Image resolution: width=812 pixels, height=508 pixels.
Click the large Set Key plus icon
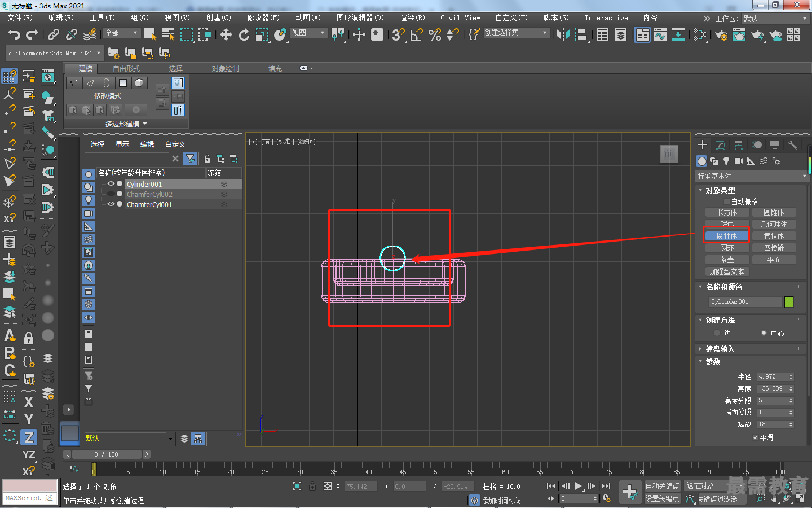tap(630, 492)
